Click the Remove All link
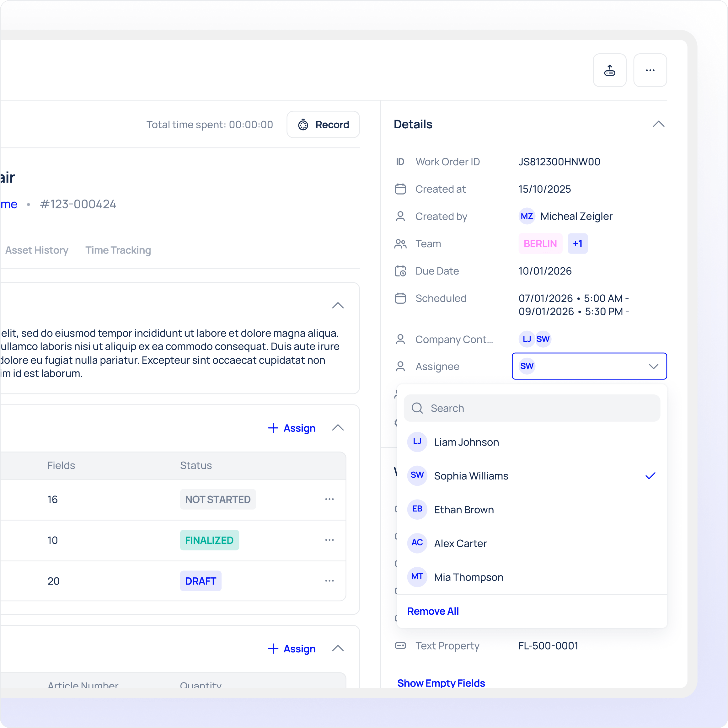This screenshot has height=728, width=728. click(433, 611)
